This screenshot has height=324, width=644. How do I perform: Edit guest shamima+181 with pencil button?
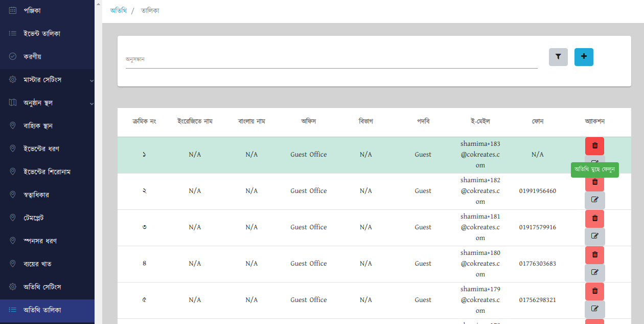coord(594,236)
